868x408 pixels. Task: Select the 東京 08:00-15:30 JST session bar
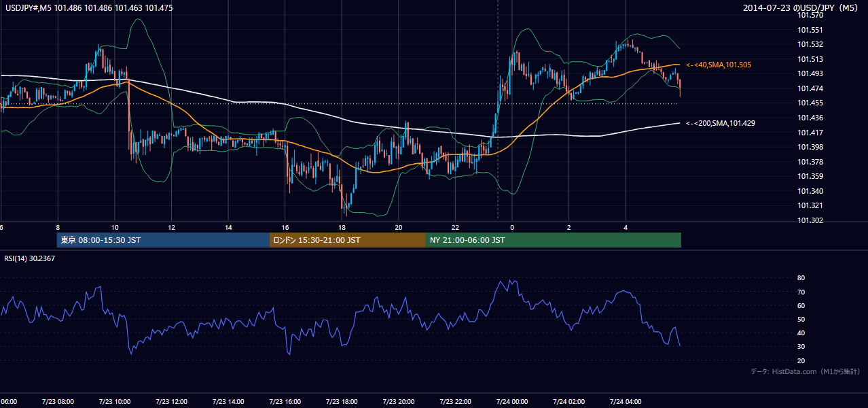coord(163,240)
